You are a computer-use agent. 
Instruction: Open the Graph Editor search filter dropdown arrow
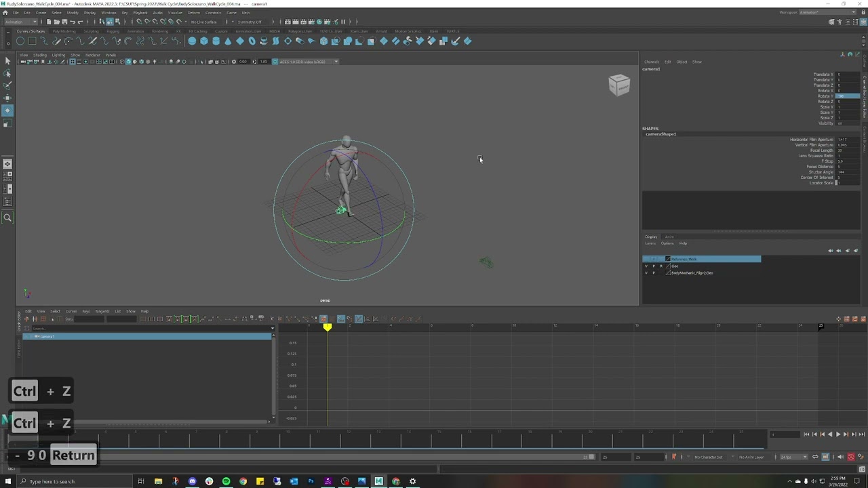click(272, 329)
